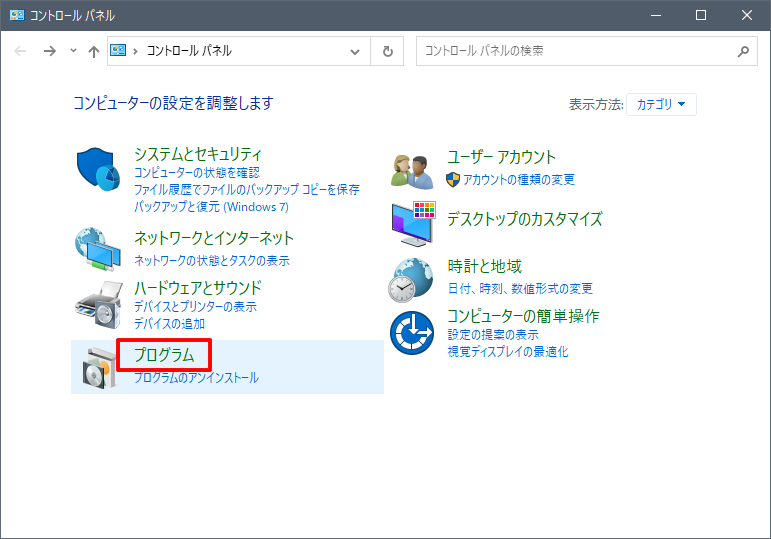Open コンピューターの簡単操作 category
The image size is (771, 539).
coord(523,316)
